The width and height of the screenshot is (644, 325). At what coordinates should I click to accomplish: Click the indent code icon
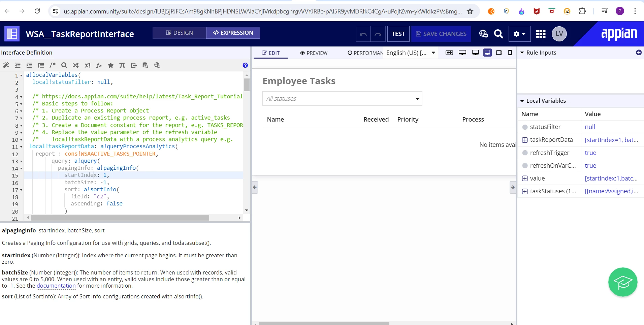click(x=29, y=65)
